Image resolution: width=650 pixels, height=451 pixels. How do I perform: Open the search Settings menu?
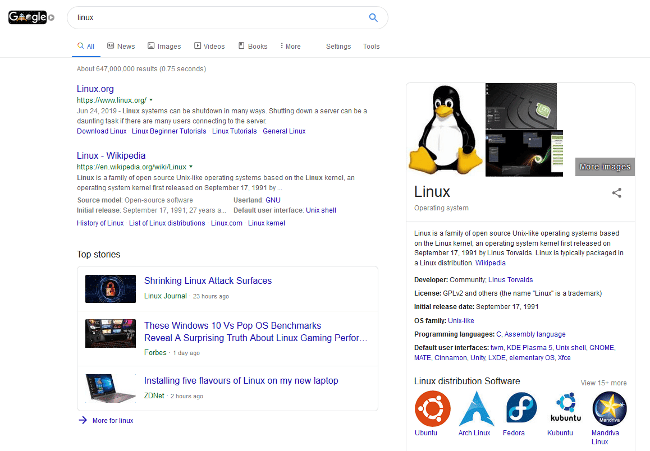point(338,46)
